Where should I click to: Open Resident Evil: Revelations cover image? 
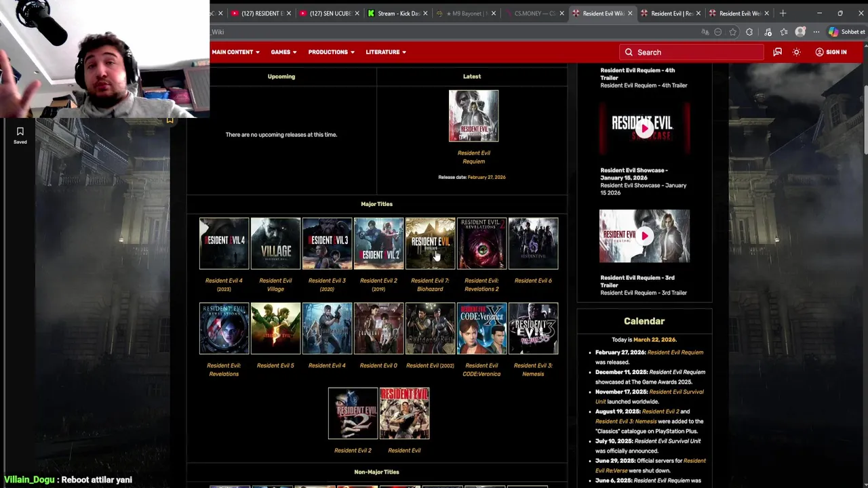click(224, 329)
